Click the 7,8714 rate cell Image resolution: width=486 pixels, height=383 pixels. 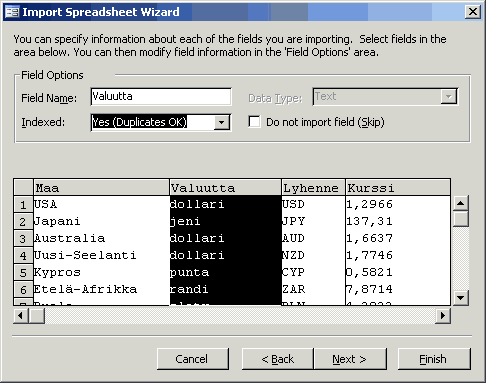tap(398, 289)
